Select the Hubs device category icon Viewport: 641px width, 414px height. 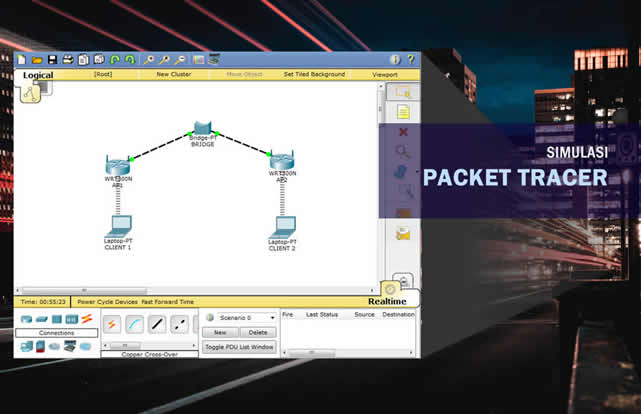pyautogui.click(x=57, y=319)
